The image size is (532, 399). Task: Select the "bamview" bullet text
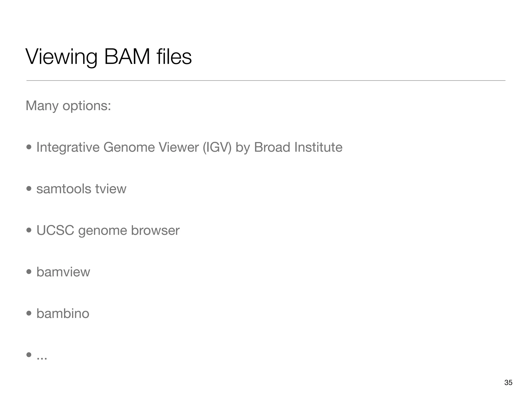63,272
